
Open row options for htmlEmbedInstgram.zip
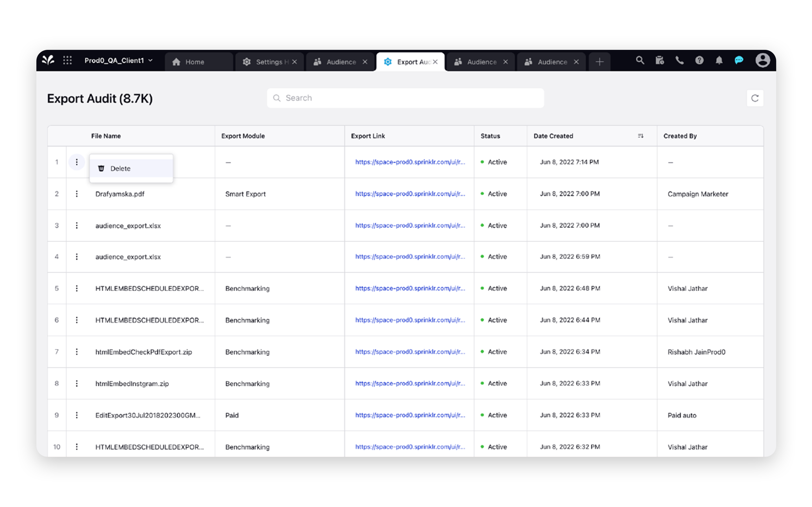tap(77, 383)
